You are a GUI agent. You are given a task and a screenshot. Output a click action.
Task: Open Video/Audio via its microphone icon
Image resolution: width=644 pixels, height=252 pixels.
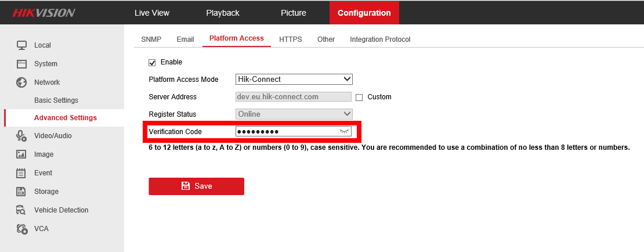coord(21,136)
